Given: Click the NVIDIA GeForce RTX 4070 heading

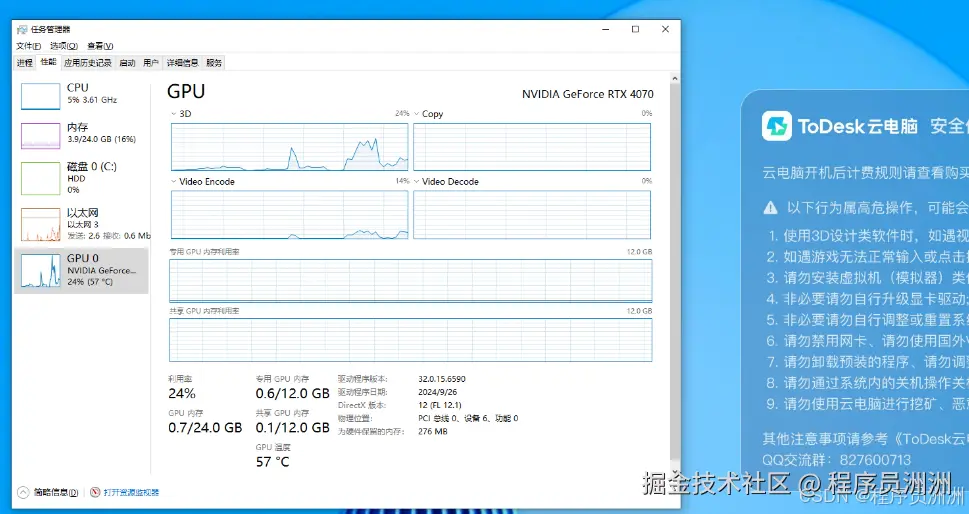Looking at the screenshot, I should (588, 94).
